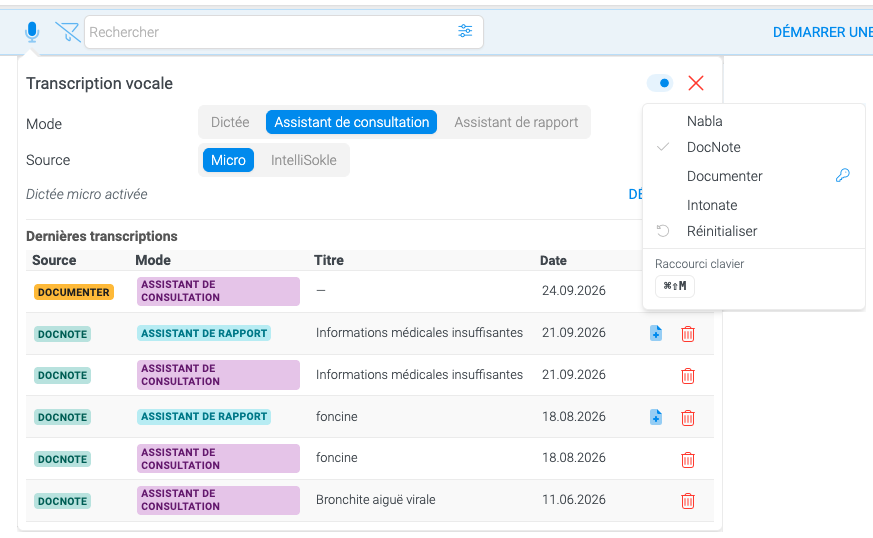Select Dictée mode
Image resolution: width=873 pixels, height=538 pixels.
(230, 122)
